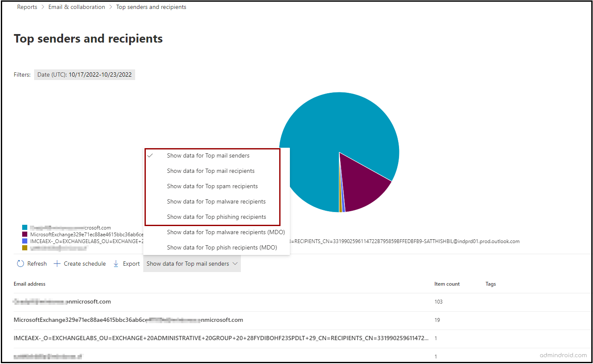Open the Reports breadcrumb link
This screenshot has height=364, width=593.
[x=27, y=7]
